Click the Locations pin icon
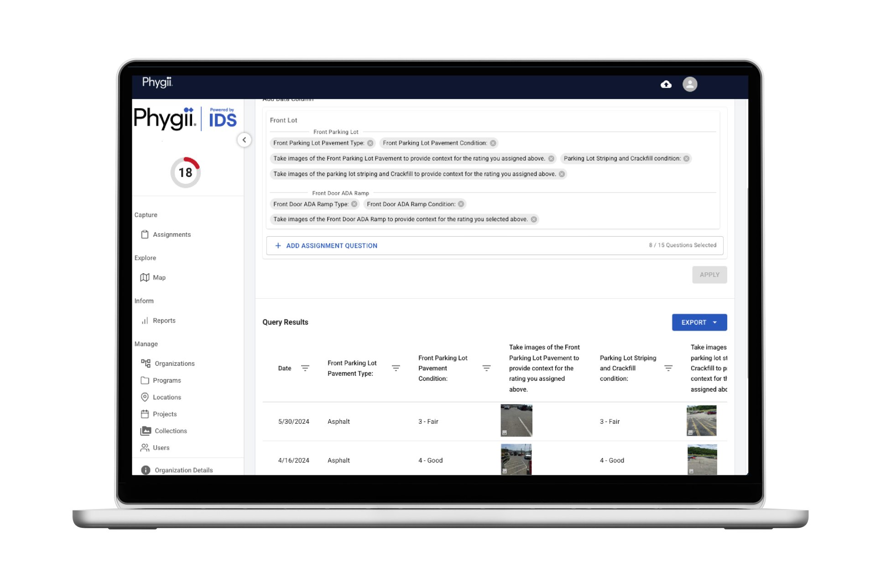Viewport: 881px width, 588px height. tap(145, 397)
